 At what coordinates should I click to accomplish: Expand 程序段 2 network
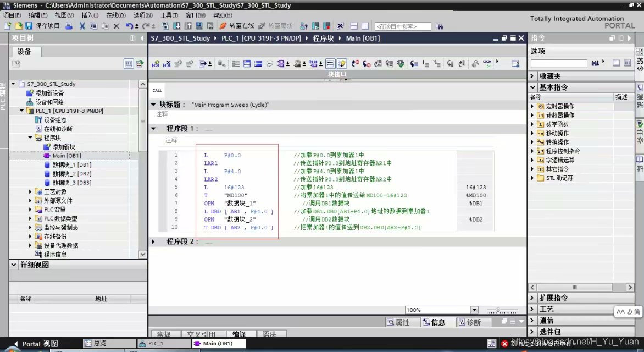[153, 241]
